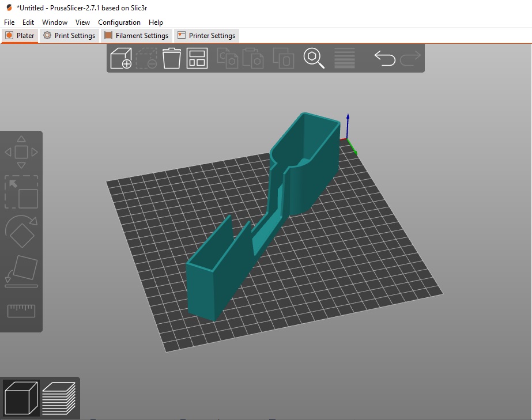Viewport: 532px width, 420px height.
Task: Click the Undo arrow
Action: point(384,58)
